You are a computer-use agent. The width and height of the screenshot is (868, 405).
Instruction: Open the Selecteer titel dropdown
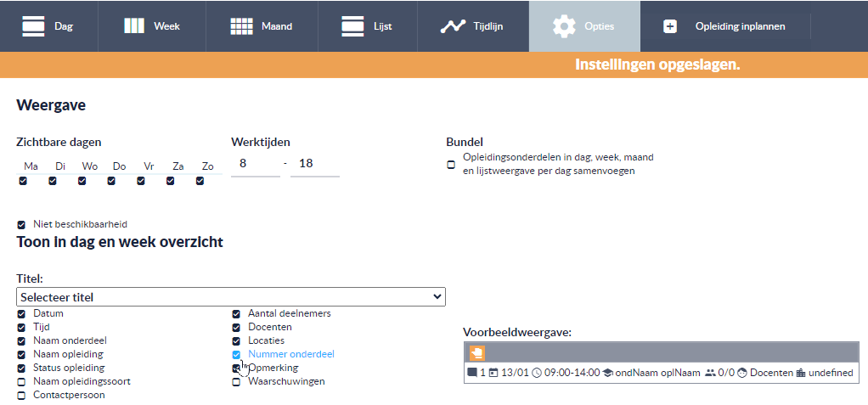click(231, 297)
